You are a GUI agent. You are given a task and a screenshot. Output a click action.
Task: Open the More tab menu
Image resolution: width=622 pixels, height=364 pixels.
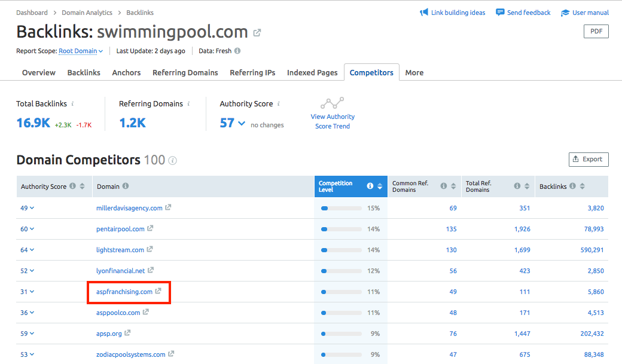(x=414, y=72)
